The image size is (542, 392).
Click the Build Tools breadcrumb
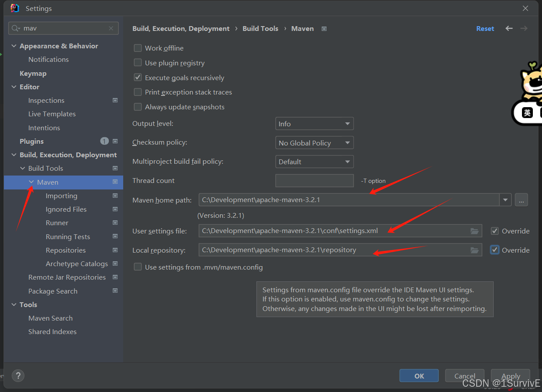[x=260, y=28]
